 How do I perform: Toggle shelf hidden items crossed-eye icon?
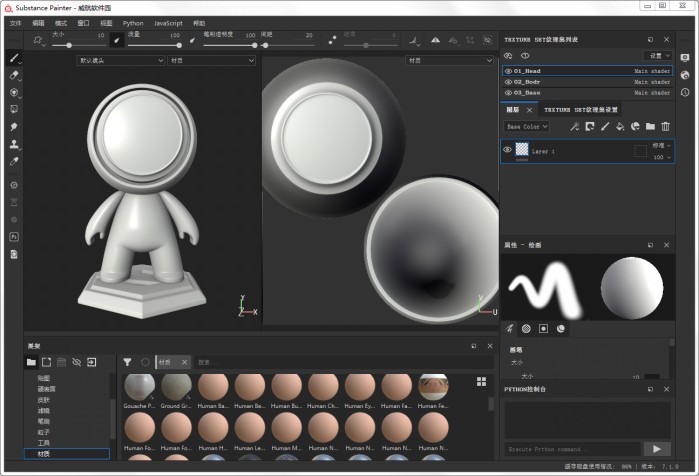[77, 362]
